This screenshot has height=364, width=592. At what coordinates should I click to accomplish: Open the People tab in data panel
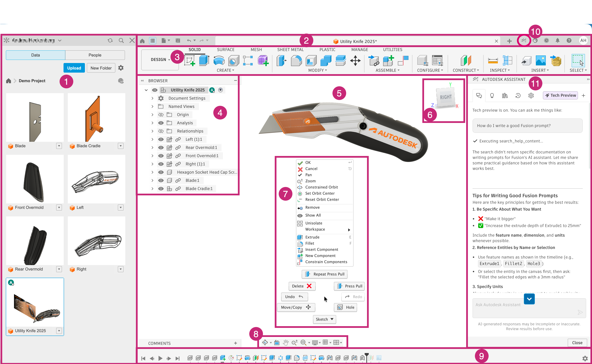click(x=95, y=55)
